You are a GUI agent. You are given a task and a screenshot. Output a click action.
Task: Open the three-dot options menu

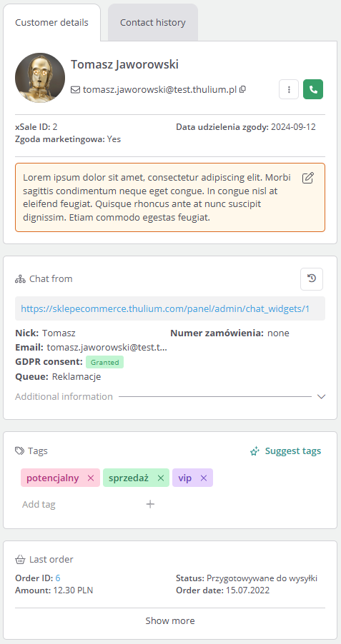[x=289, y=89]
